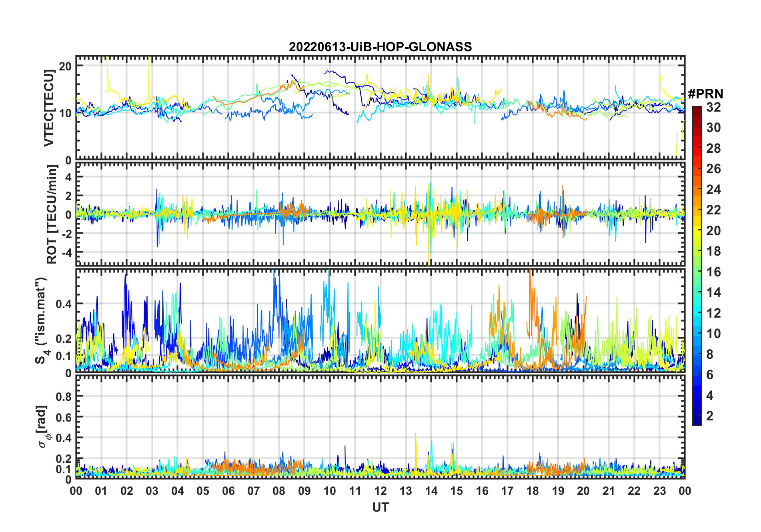Click the S4 ("ism.mat") y-axis label
The image size is (761, 532).
(41, 321)
